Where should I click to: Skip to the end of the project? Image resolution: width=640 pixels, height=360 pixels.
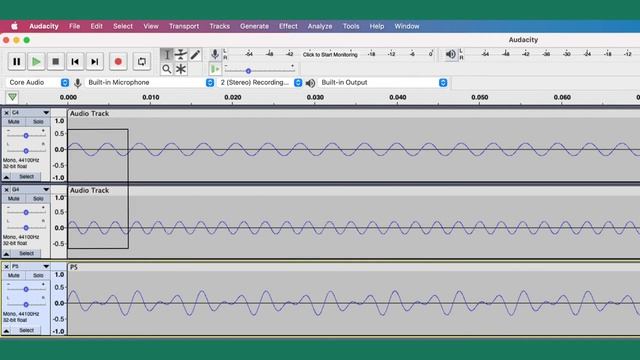click(x=95, y=62)
